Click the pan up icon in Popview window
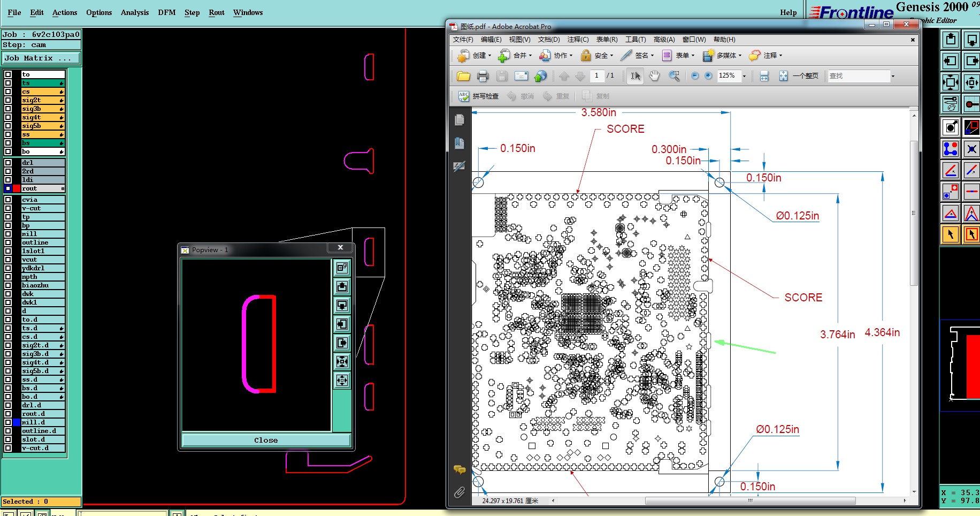This screenshot has height=516, width=980. pos(342,286)
